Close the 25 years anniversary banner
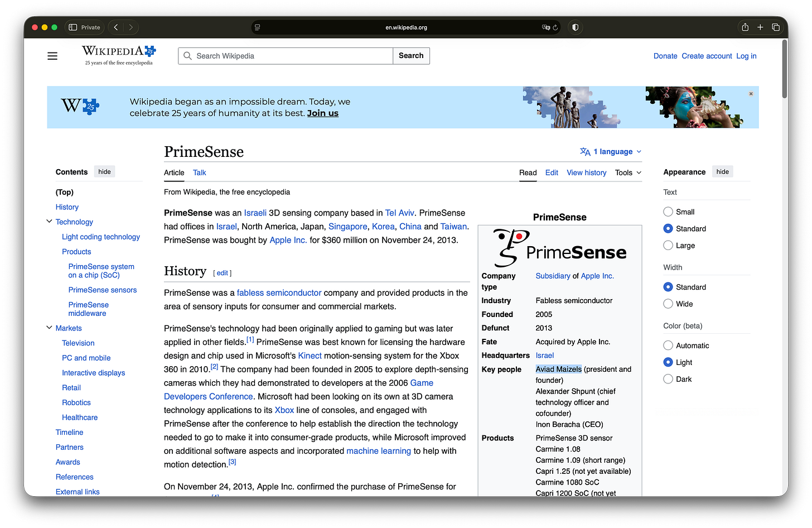The width and height of the screenshot is (812, 528). click(751, 94)
